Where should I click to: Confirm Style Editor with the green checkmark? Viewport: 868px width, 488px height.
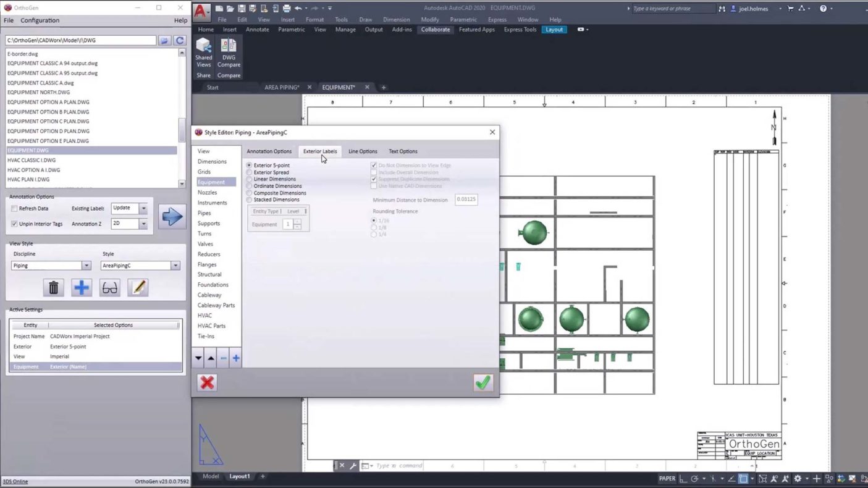click(483, 382)
